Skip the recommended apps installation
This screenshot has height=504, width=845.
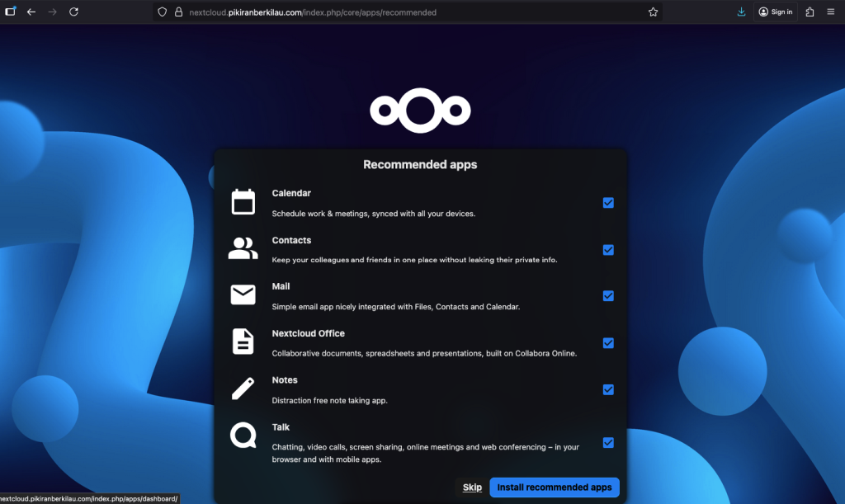click(472, 488)
